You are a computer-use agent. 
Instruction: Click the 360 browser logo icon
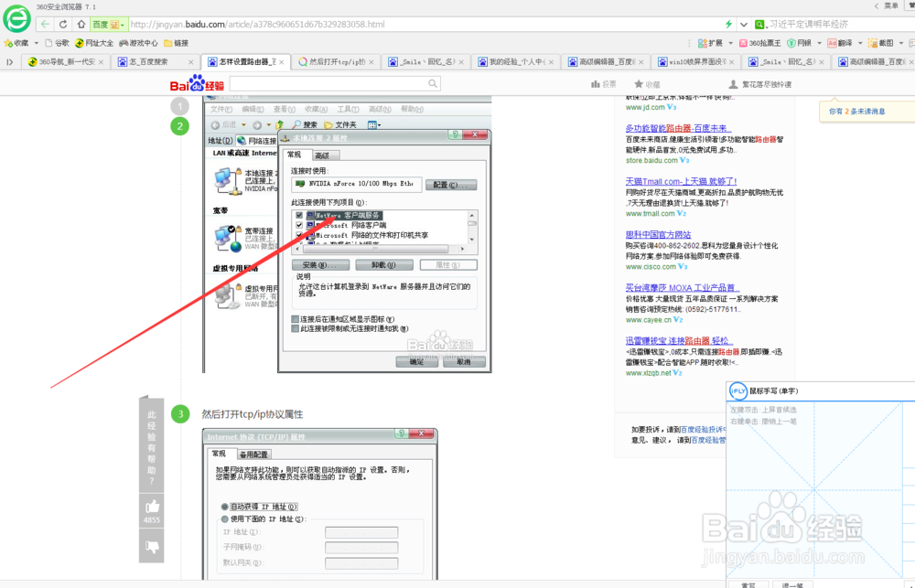[16, 18]
